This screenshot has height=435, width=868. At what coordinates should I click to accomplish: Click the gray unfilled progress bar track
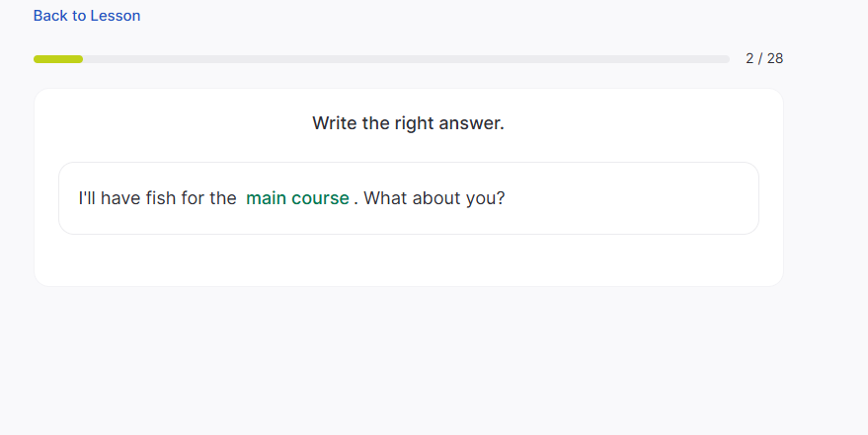click(x=405, y=59)
